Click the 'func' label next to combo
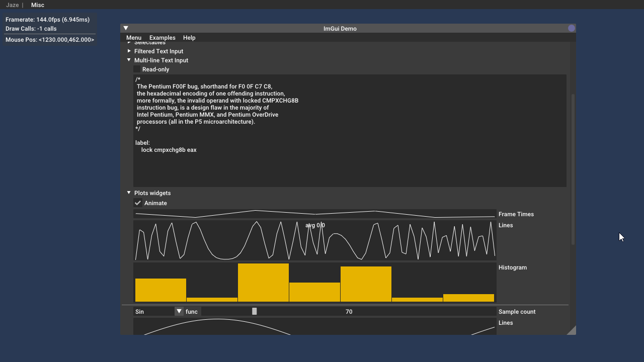Screen dimensions: 644x362 point(192,312)
